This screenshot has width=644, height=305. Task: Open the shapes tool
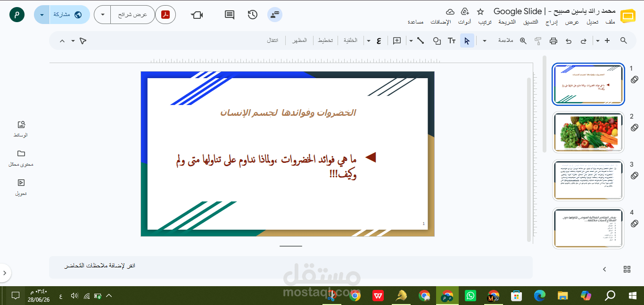click(x=437, y=40)
